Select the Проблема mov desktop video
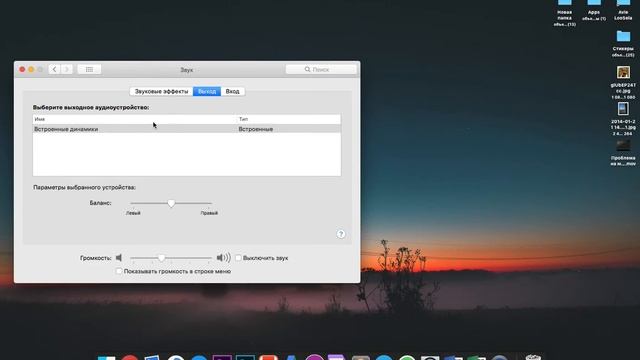 coord(623,153)
